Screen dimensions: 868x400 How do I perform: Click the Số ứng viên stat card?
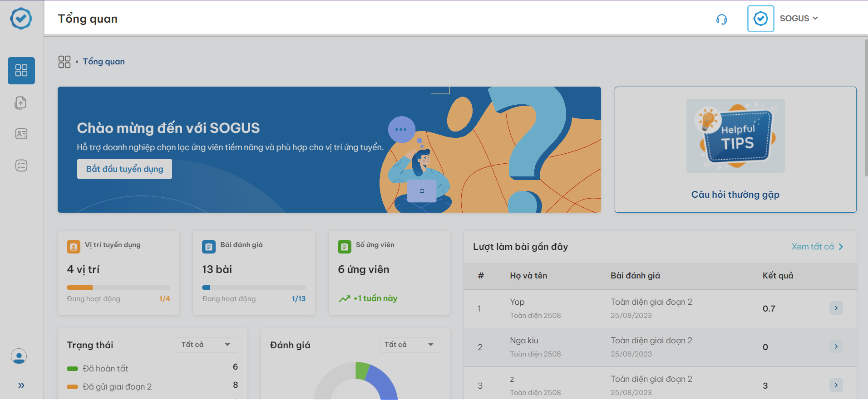pos(389,273)
